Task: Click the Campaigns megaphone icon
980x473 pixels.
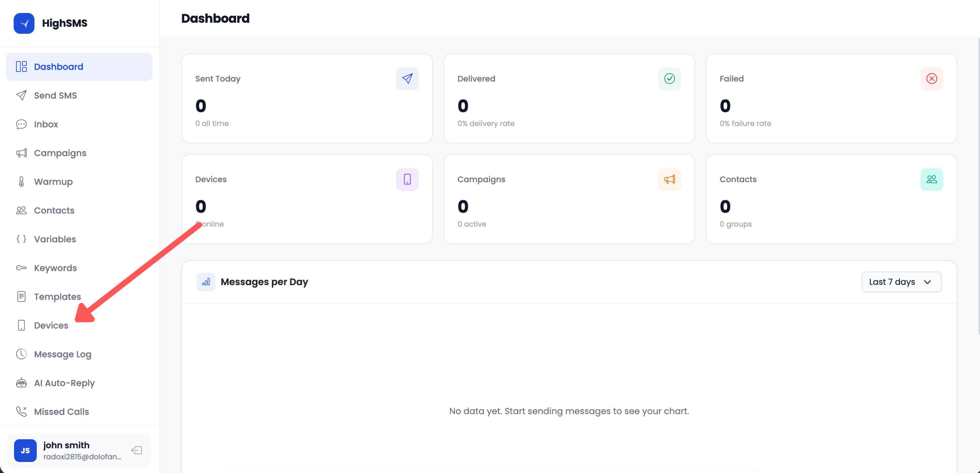Action: click(21, 153)
